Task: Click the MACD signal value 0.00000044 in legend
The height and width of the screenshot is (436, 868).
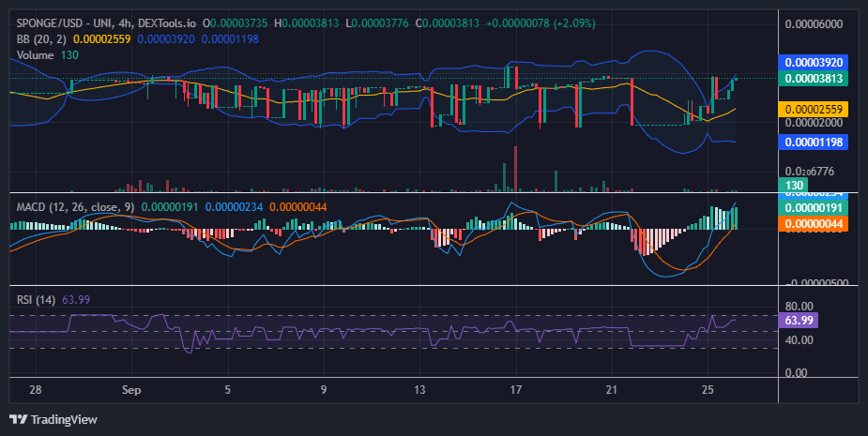Action: (x=297, y=207)
